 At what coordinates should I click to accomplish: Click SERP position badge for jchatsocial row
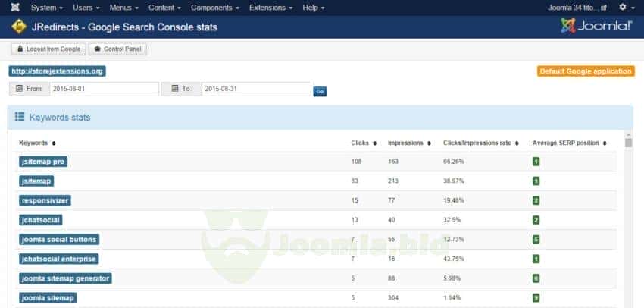(x=536, y=220)
